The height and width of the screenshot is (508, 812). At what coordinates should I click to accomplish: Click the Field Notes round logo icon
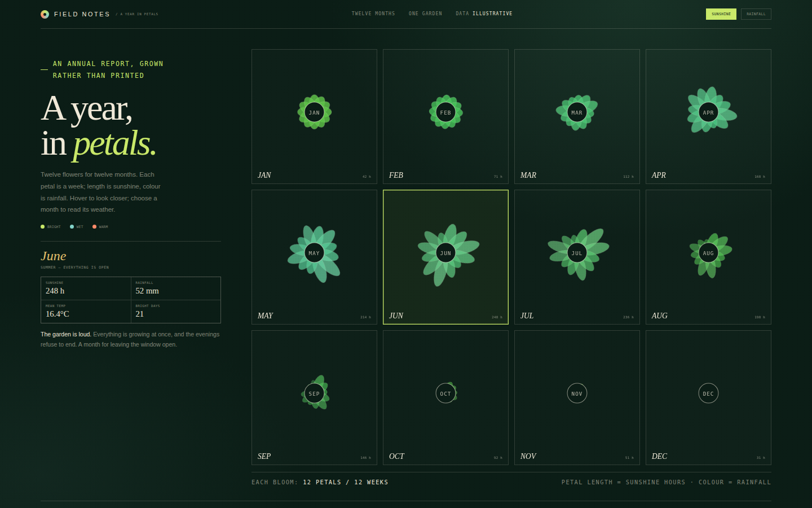45,14
